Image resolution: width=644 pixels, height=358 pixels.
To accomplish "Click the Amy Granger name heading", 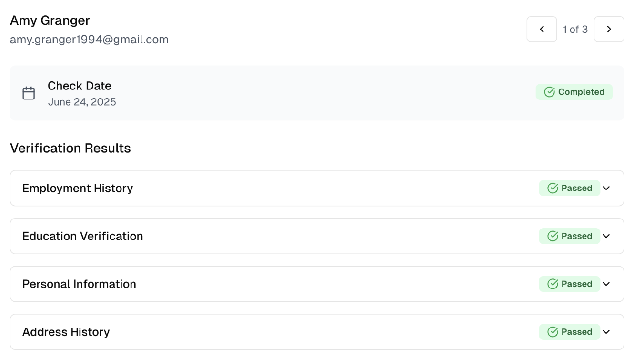I will [x=50, y=20].
